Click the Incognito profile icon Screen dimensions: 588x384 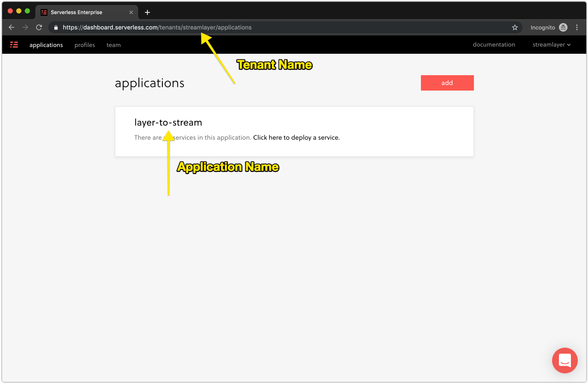tap(563, 27)
